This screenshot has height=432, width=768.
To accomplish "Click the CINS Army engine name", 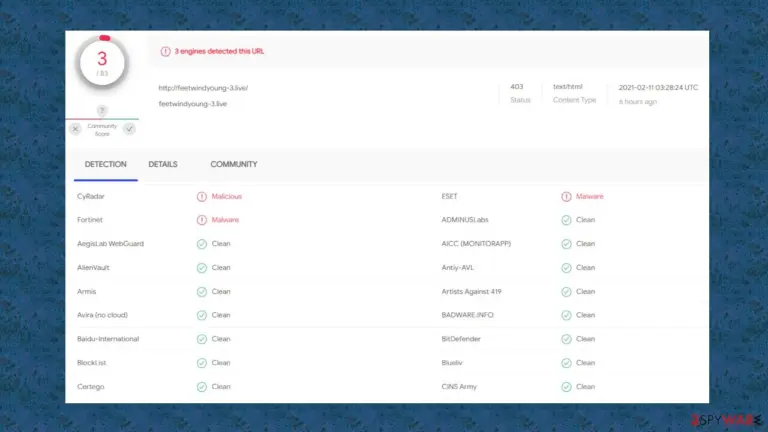I will click(x=459, y=387).
